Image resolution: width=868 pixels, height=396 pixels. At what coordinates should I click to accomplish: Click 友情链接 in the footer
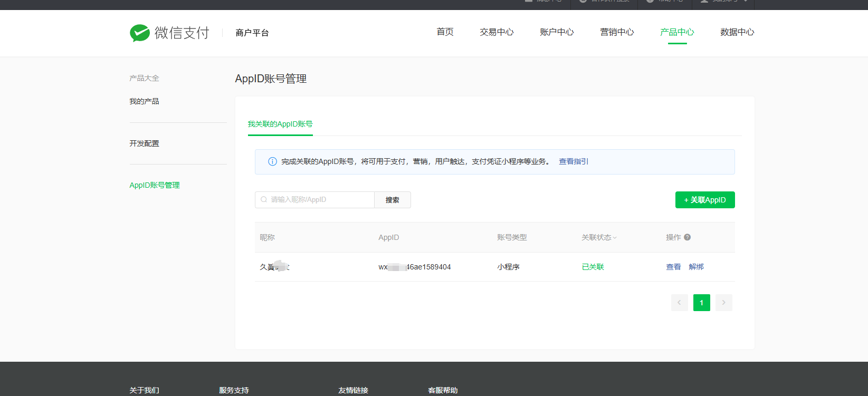(353, 390)
